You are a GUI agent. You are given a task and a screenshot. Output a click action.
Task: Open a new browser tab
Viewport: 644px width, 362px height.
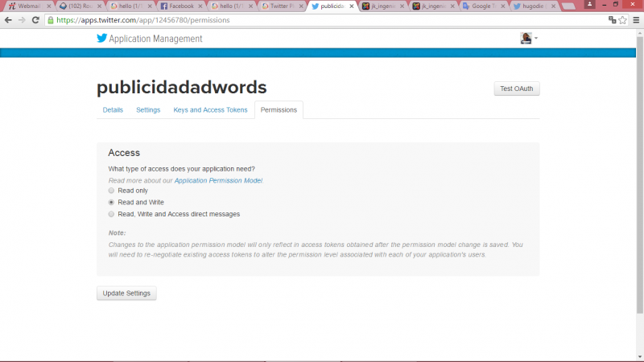click(x=568, y=6)
